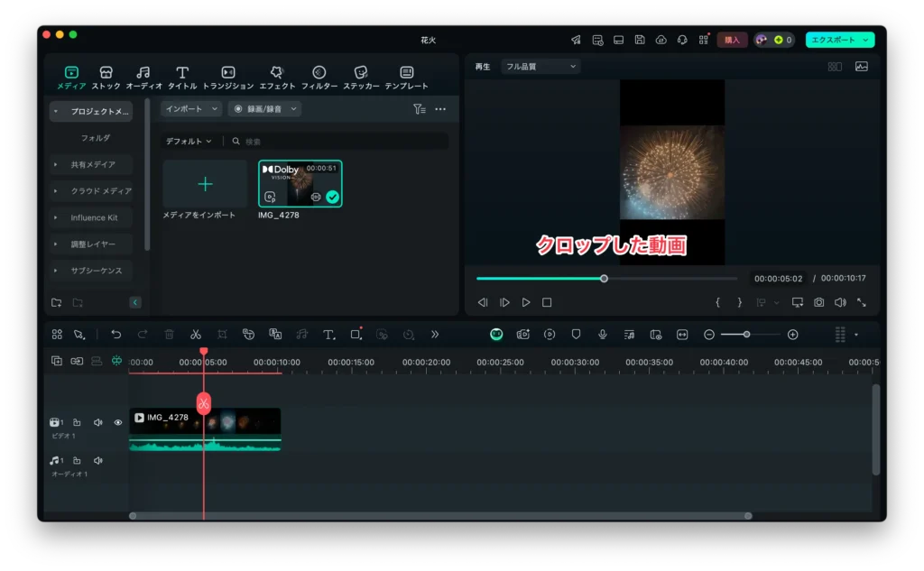This screenshot has height=571, width=924.
Task: Click the メディアをインポート tile
Action: point(205,185)
